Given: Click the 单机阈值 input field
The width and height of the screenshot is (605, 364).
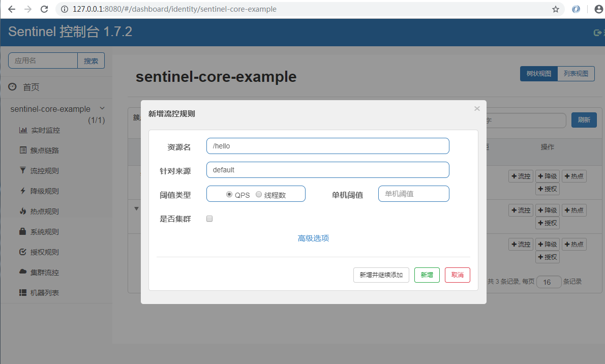Looking at the screenshot, I should click(414, 194).
